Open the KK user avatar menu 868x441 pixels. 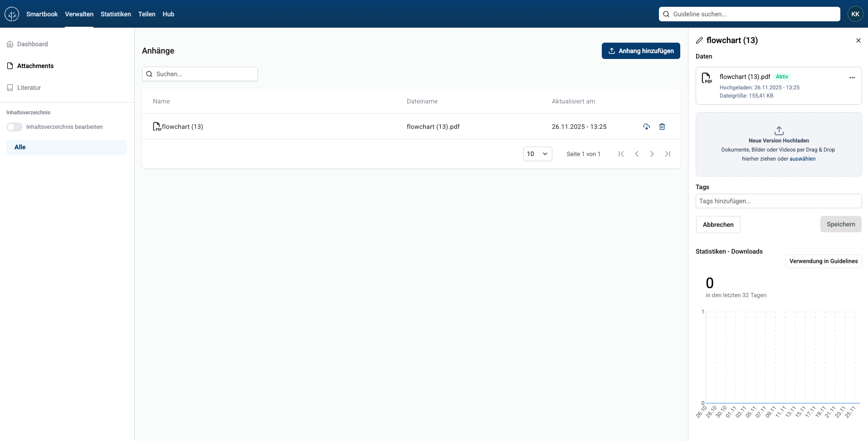[x=855, y=14]
